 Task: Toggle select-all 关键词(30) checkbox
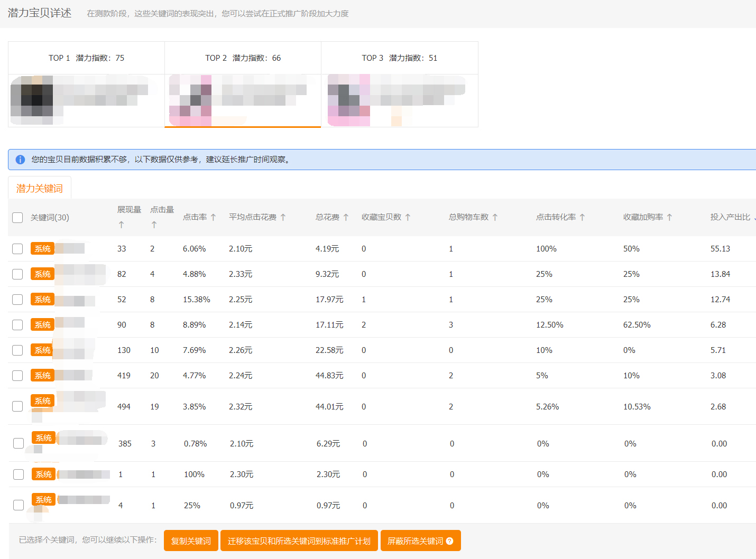(x=17, y=218)
